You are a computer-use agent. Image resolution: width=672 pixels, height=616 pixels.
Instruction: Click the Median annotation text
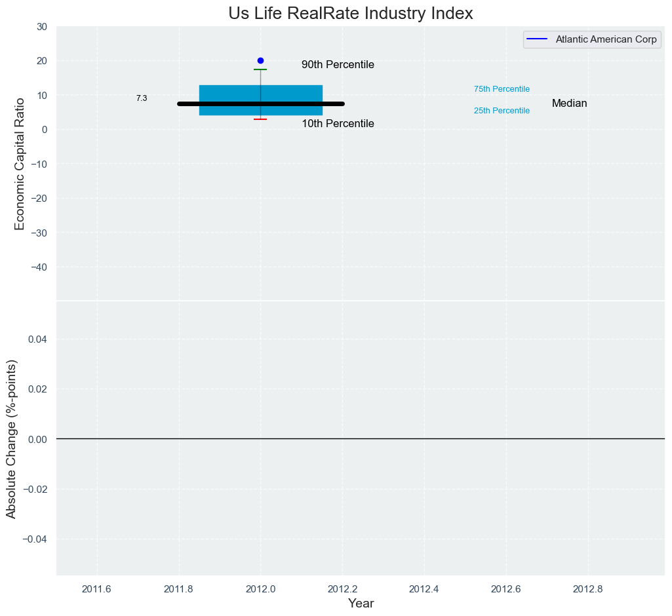[569, 104]
